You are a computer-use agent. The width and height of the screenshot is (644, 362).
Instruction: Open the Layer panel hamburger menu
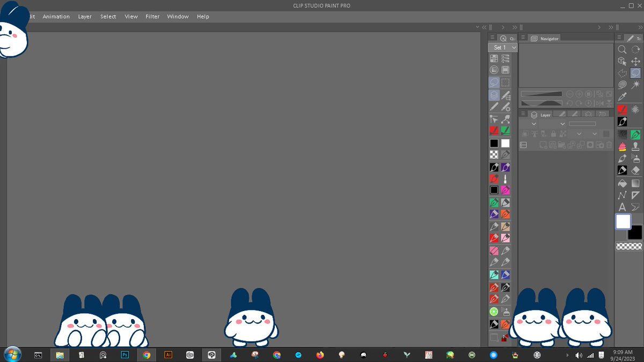tap(523, 114)
